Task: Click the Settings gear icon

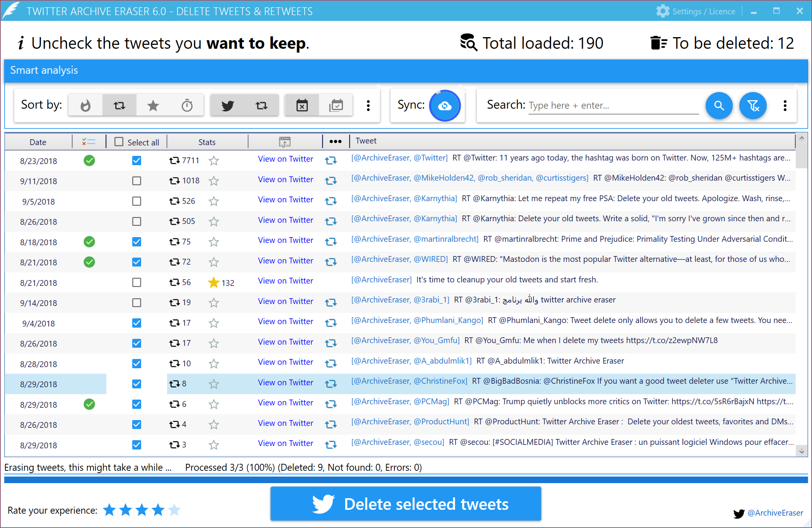Action: (663, 11)
